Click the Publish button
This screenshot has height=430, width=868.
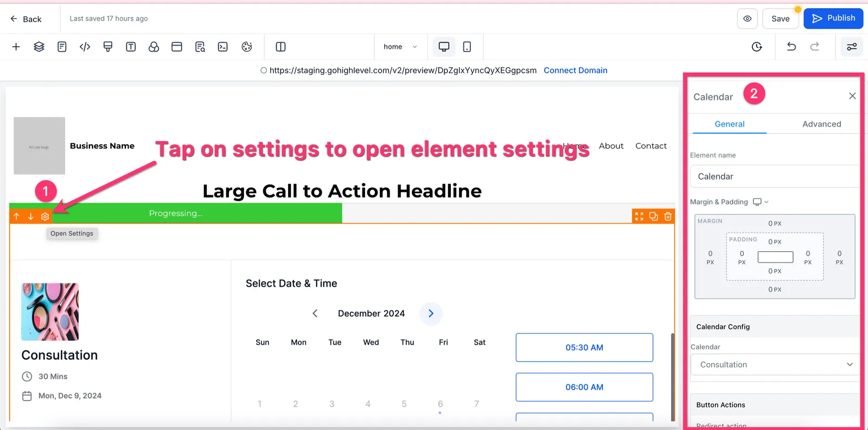[x=833, y=18]
